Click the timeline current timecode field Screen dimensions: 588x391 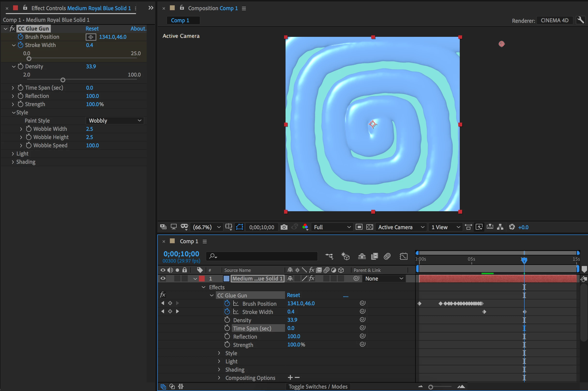coord(181,254)
